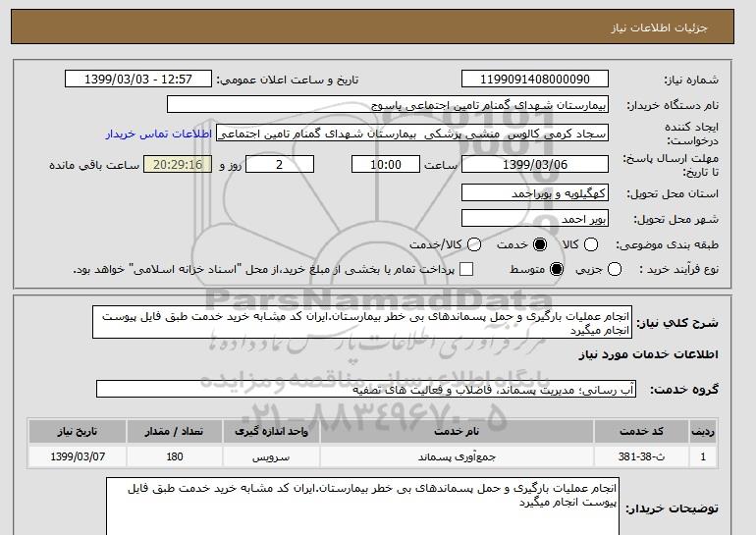The width and height of the screenshot is (756, 535).
Task: Click row number 1 in the services table
Action: point(703,456)
